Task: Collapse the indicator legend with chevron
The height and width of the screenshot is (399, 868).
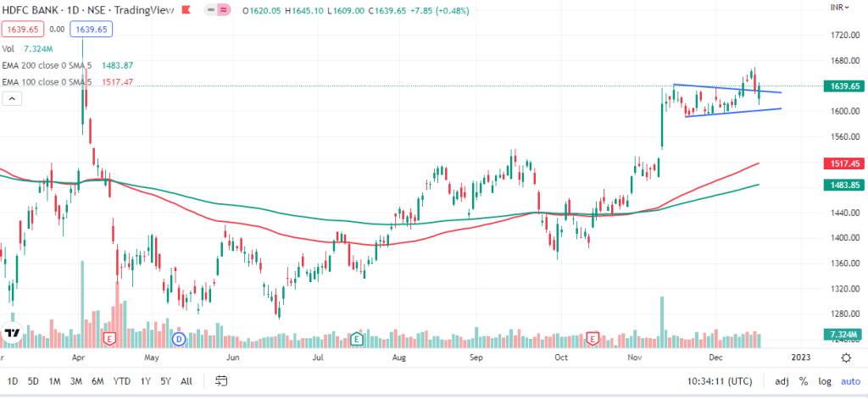Action: click(x=13, y=98)
